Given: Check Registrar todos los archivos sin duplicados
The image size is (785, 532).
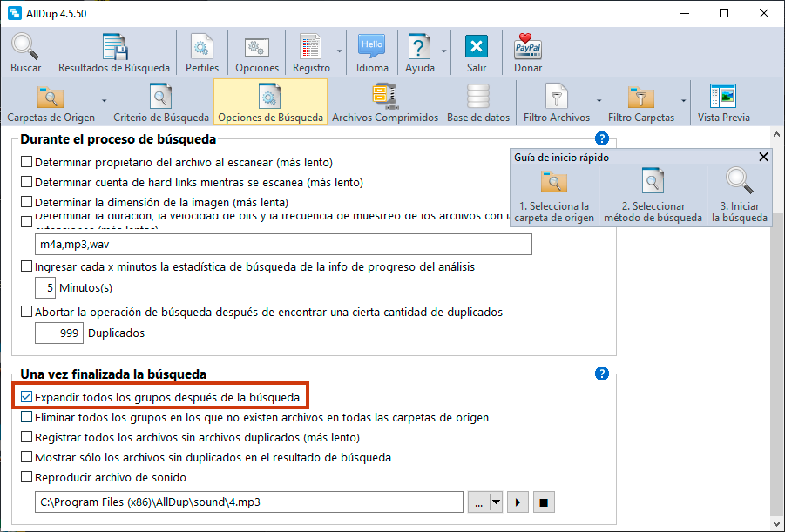Looking at the screenshot, I should tap(26, 437).
